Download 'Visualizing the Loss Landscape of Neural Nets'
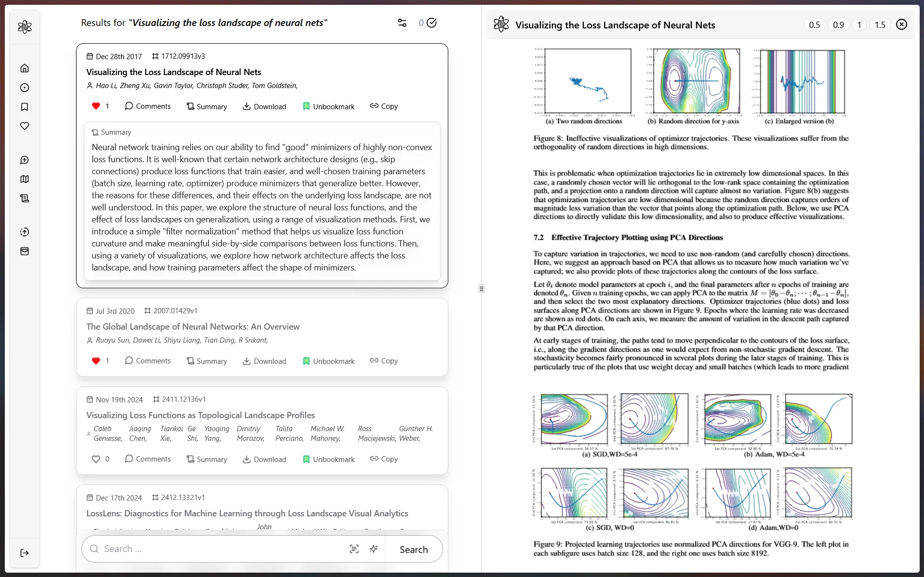924x577 pixels. click(x=264, y=106)
